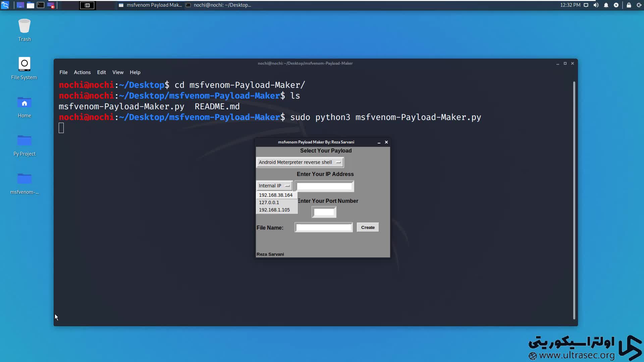This screenshot has height=362, width=644.
Task: Click the lock screen padlock icon
Action: (x=629, y=5)
